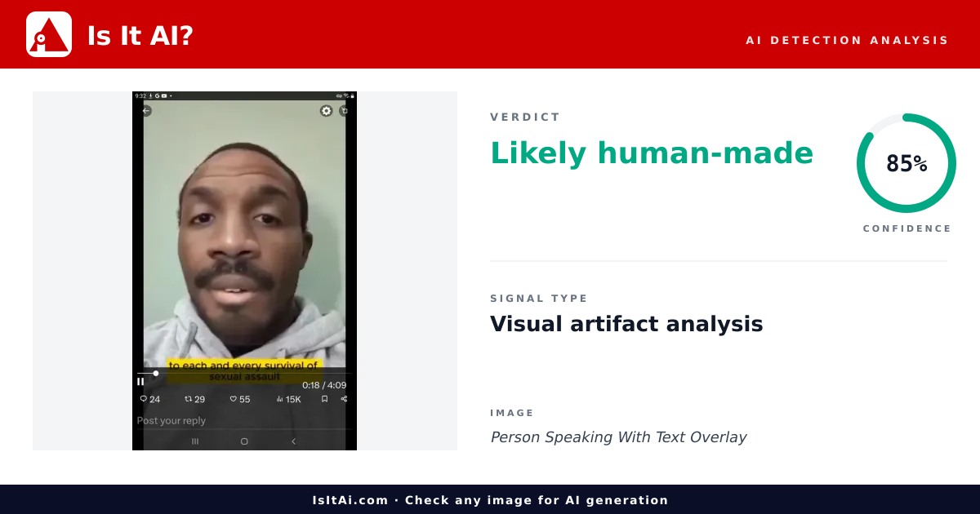Screen dimensions: 980x514
Task: Click the Visual artifact analysis heading
Action: click(626, 324)
